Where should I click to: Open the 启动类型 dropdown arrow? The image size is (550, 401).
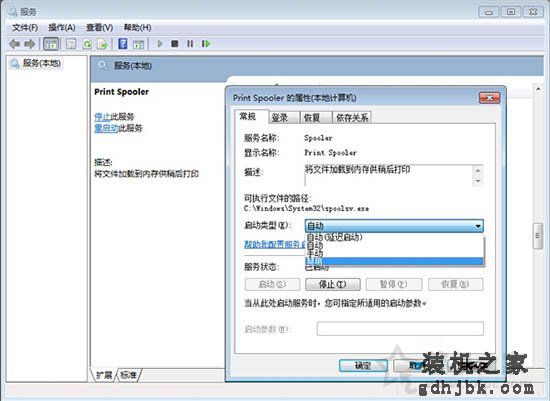(x=478, y=226)
